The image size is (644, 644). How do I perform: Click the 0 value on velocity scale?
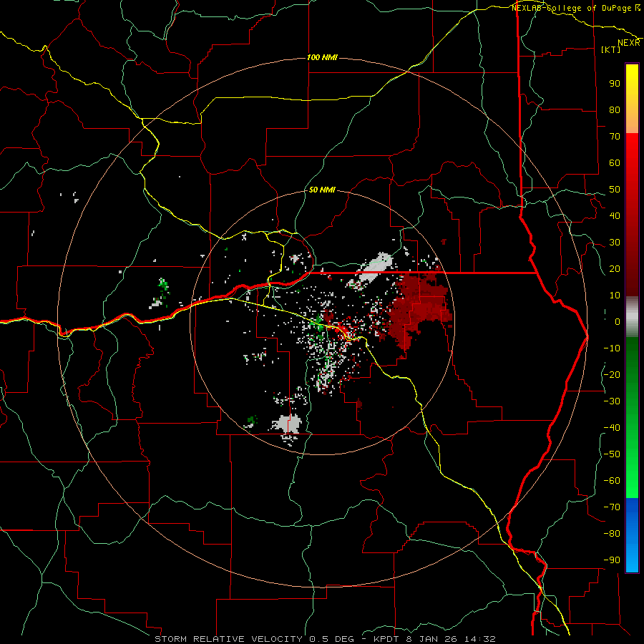click(x=618, y=321)
